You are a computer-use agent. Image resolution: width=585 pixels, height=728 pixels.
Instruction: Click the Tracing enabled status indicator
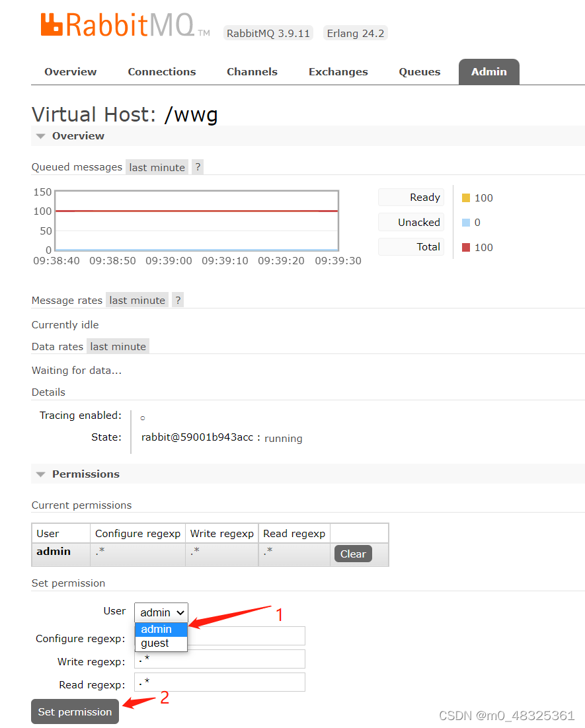point(143,418)
